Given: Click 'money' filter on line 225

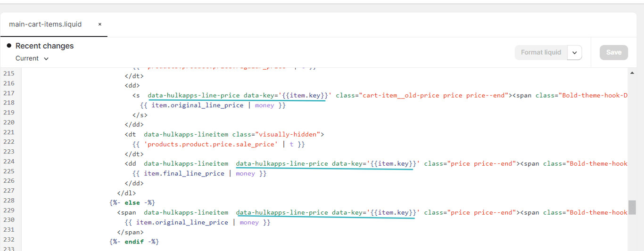Looking at the screenshot, I should click(x=245, y=173).
